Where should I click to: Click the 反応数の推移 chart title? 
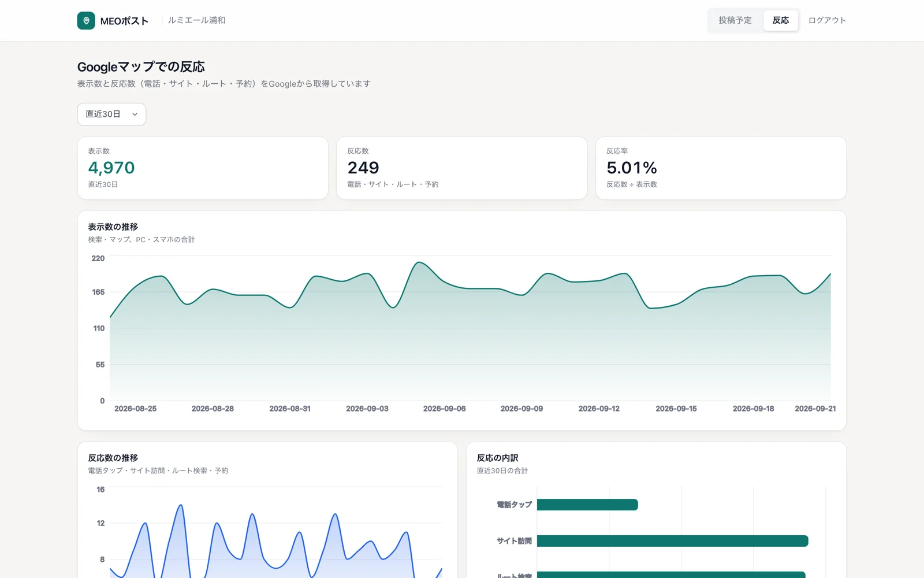pos(113,458)
